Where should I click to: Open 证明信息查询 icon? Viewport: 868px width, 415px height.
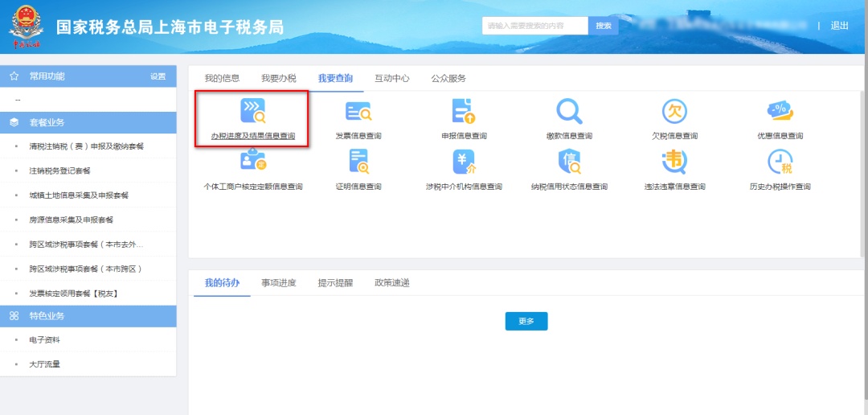point(358,161)
